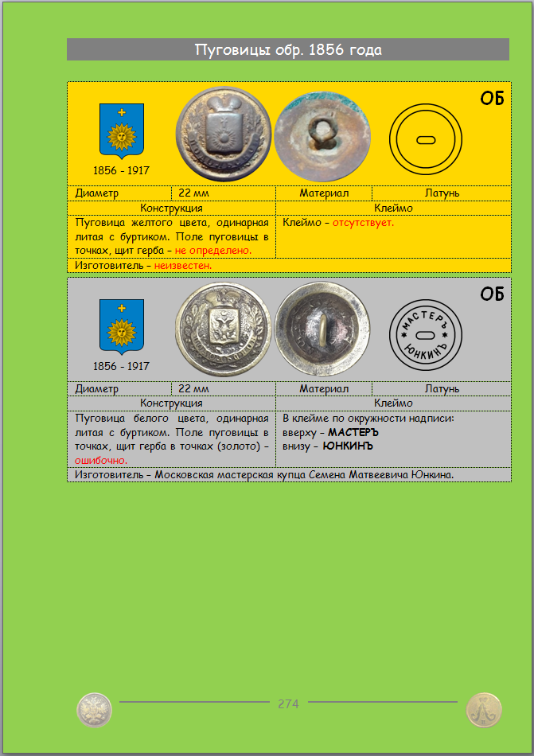Select the Латунь cell in the gray card
The height and width of the screenshot is (756, 534).
click(x=442, y=388)
